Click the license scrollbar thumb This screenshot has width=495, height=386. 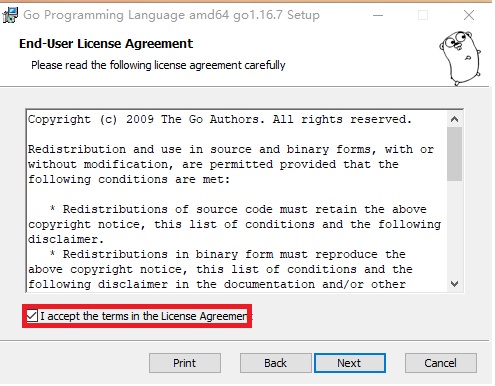point(454,154)
